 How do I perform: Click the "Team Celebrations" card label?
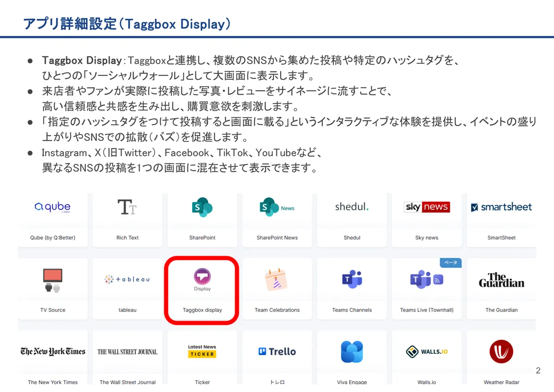pos(277,310)
